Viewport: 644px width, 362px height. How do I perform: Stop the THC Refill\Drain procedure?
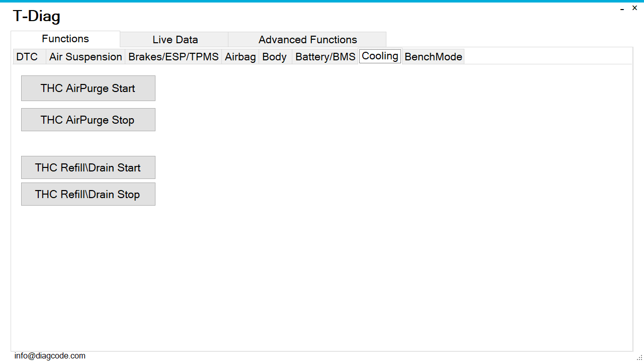[88, 194]
